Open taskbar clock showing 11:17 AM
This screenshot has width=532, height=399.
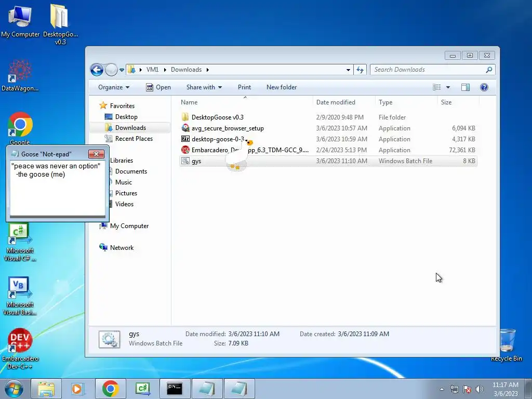tap(505, 389)
